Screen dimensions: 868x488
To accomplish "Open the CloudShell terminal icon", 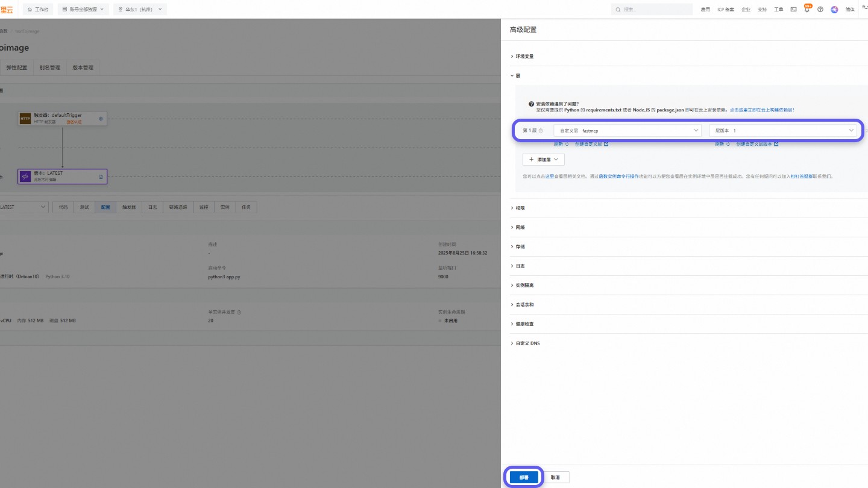I will coord(794,9).
